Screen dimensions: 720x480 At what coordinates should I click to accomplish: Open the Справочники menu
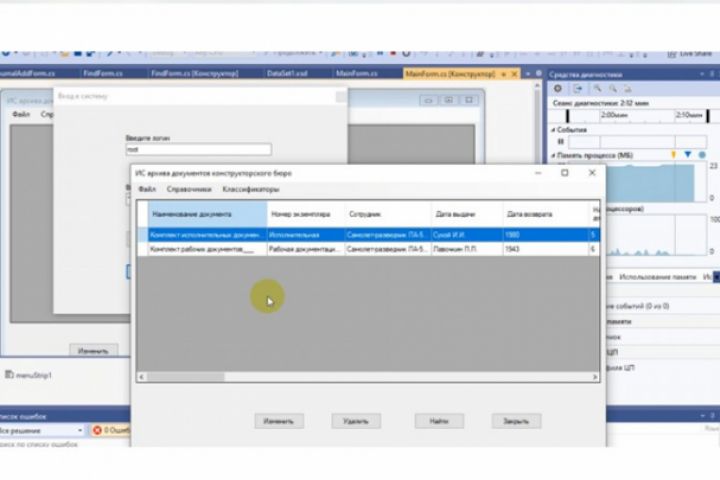[189, 189]
